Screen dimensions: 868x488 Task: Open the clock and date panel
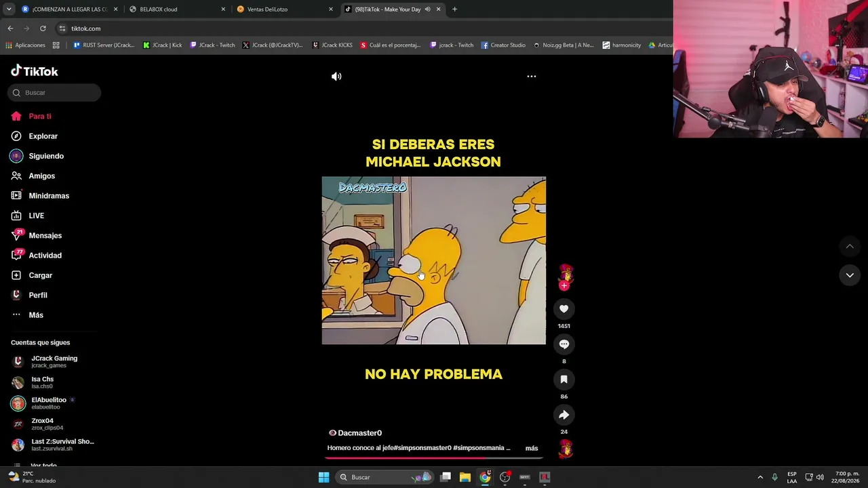pyautogui.click(x=847, y=477)
